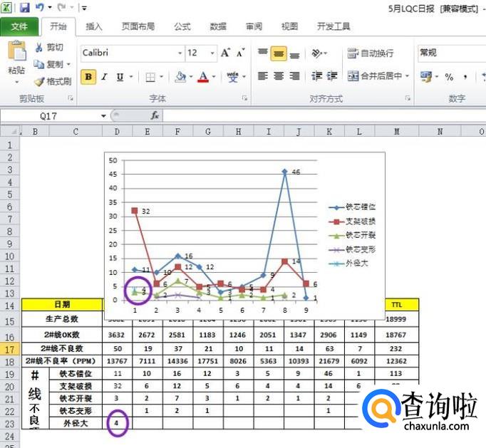
Task: Switch to the 插入 (Insert) tab
Action: [x=93, y=26]
